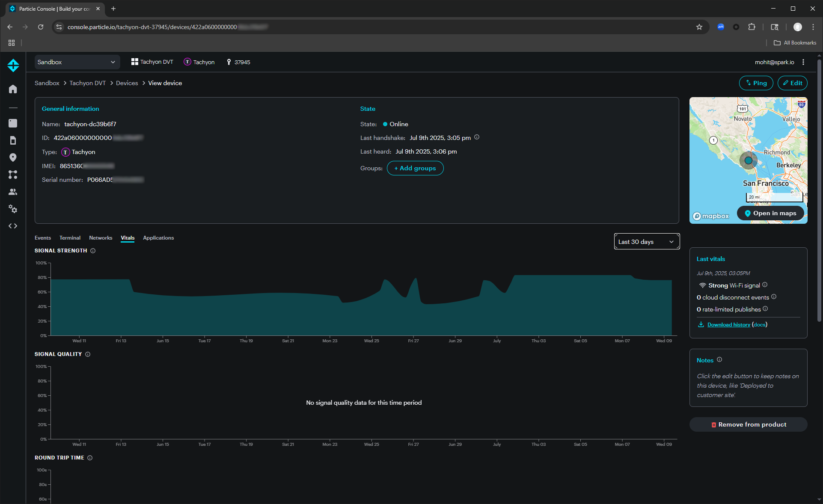The width and height of the screenshot is (823, 504).
Task: Open the Settings gears sidebar icon
Action: [13, 209]
